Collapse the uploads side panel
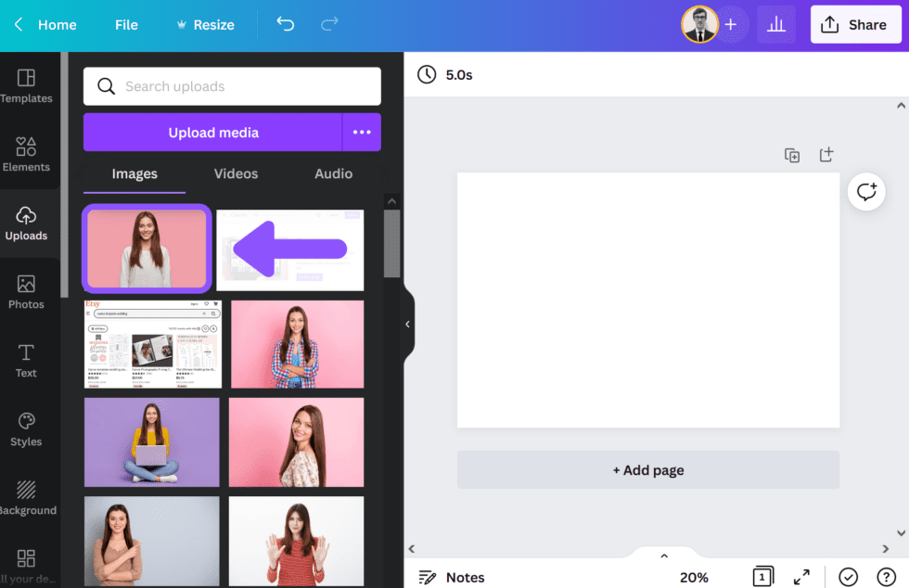 tap(406, 324)
